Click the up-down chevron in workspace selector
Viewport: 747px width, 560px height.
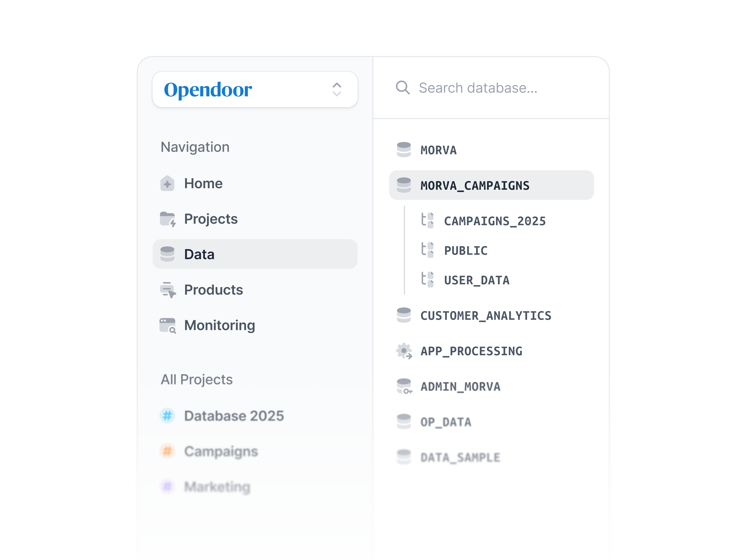(x=337, y=89)
